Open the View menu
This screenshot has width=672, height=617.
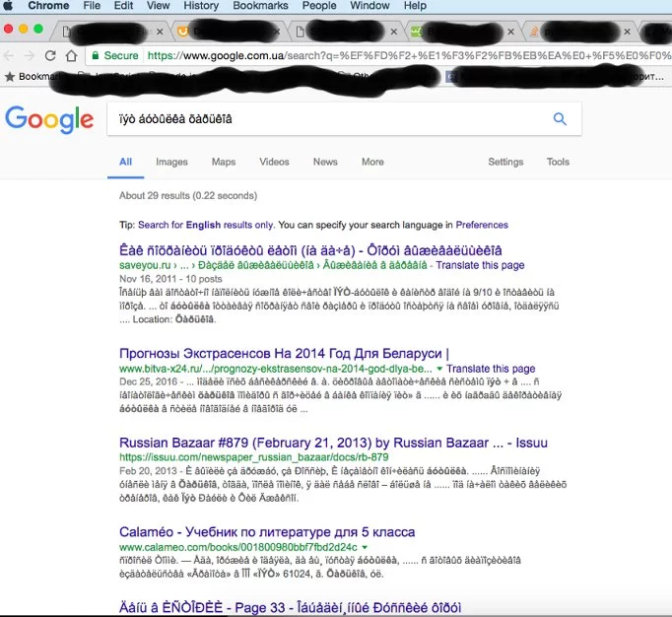(x=158, y=6)
